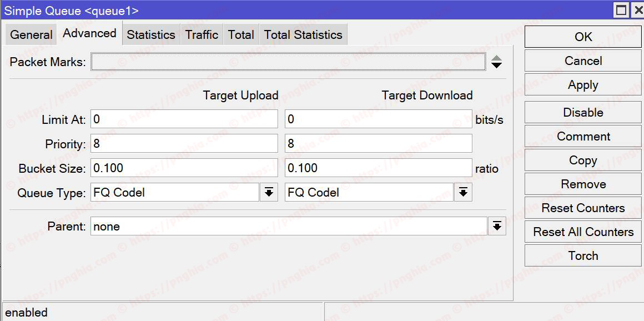The width and height of the screenshot is (644, 321).
Task: Expand Packet Marks with the up/down arrows
Action: click(x=496, y=62)
